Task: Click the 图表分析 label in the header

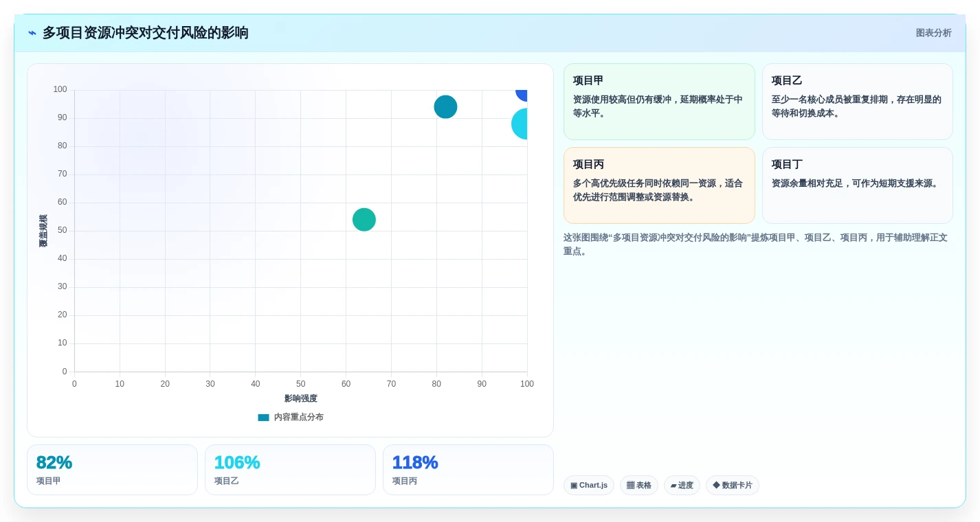Action: coord(933,33)
